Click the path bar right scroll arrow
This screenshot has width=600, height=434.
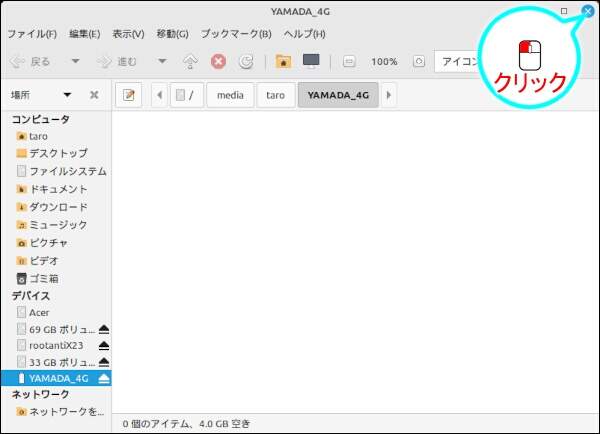click(389, 95)
